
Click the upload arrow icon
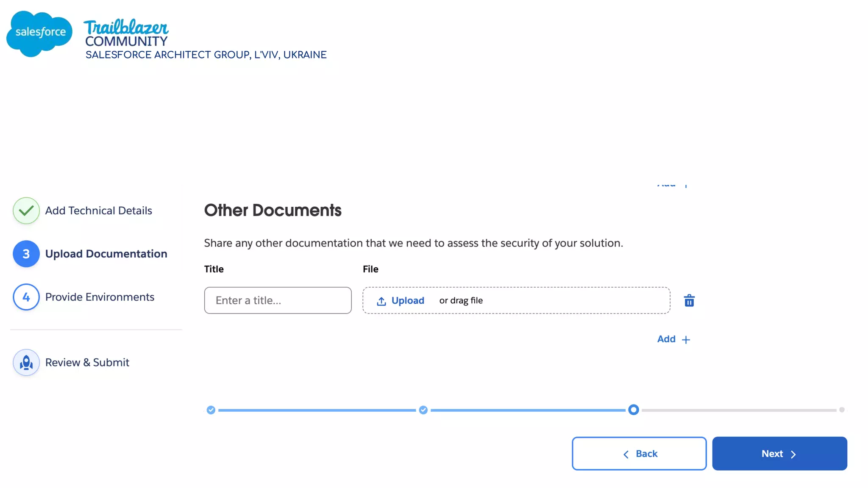point(381,301)
